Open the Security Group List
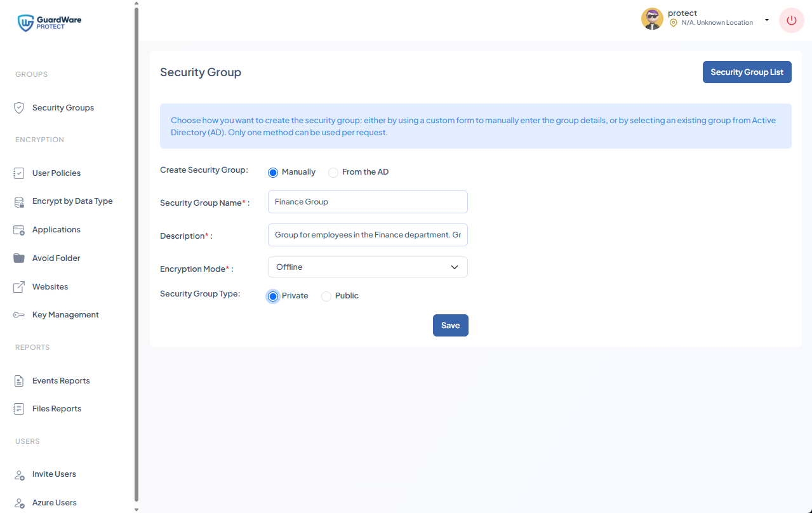This screenshot has width=812, height=513. 747,72
